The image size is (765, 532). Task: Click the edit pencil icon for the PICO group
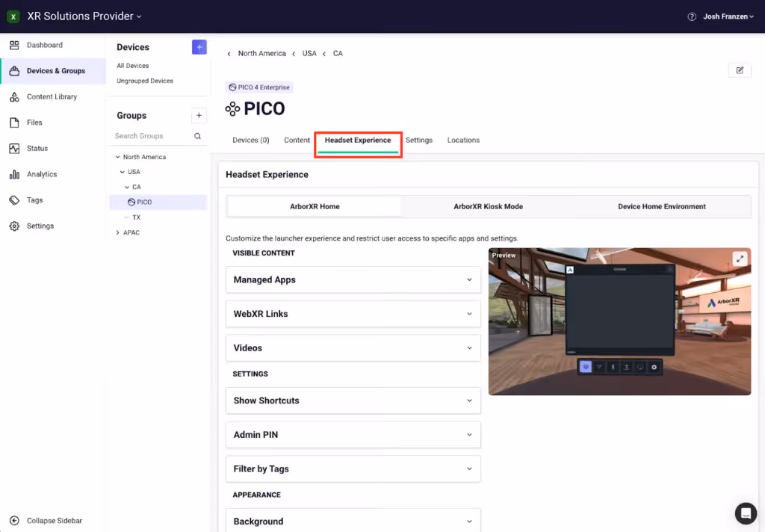[x=740, y=70]
